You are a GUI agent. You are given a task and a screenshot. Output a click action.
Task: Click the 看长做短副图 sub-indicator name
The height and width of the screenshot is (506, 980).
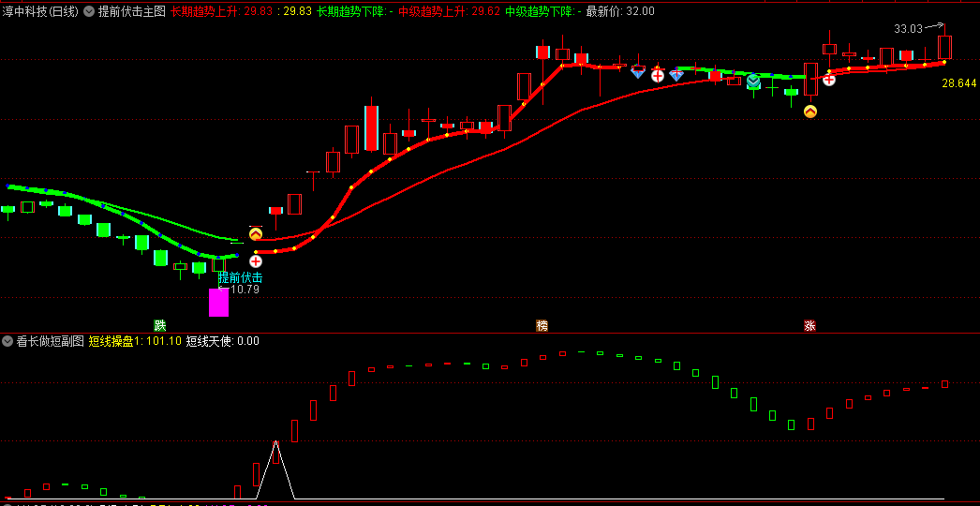click(50, 341)
